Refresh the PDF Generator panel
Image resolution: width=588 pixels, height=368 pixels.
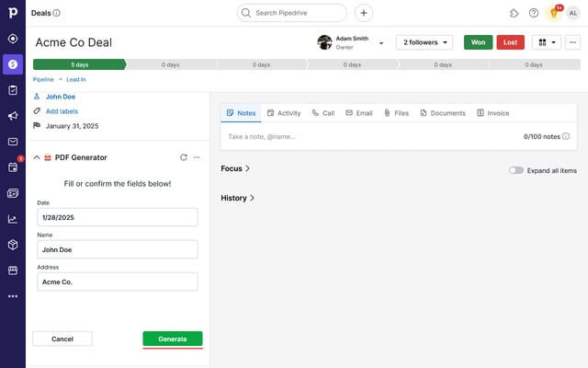[184, 157]
